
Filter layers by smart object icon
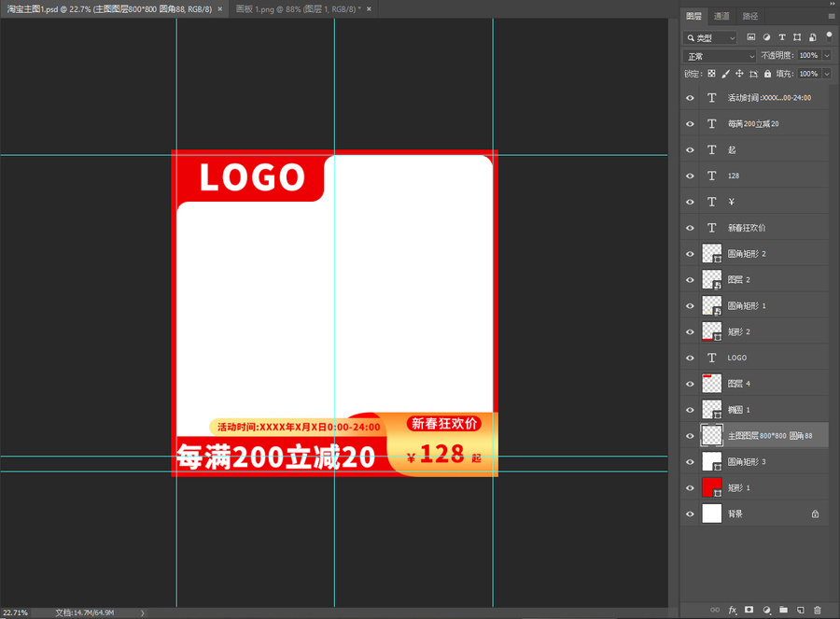coord(813,37)
